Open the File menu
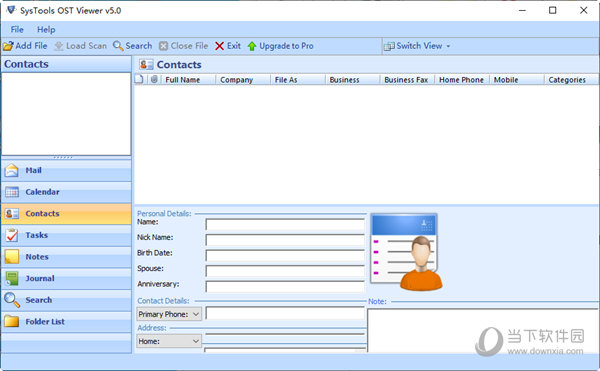This screenshot has width=600, height=371. point(17,29)
